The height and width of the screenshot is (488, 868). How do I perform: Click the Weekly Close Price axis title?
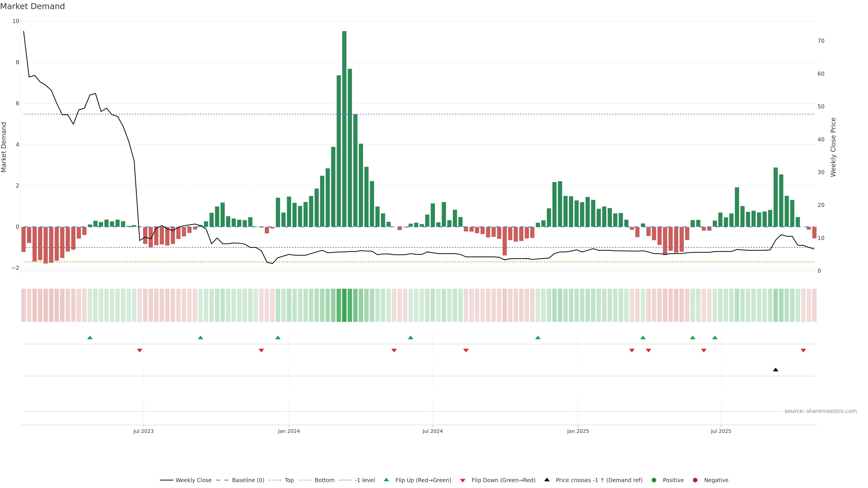tap(833, 147)
